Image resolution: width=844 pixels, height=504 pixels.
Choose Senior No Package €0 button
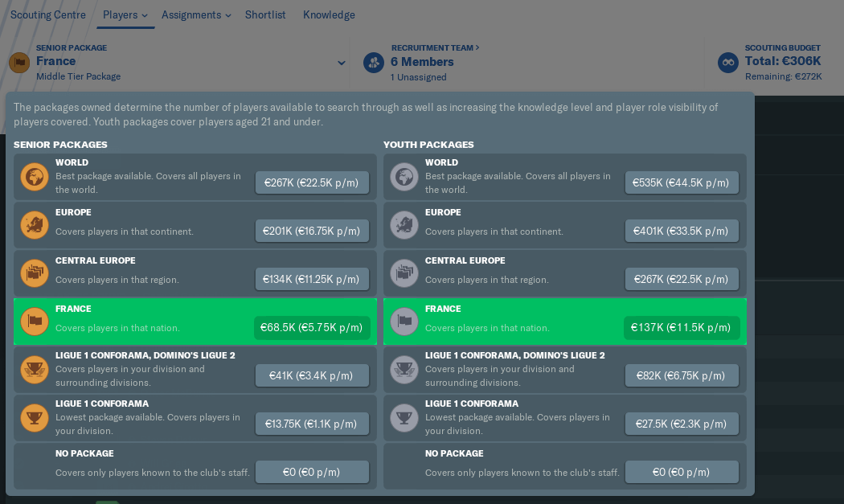312,472
